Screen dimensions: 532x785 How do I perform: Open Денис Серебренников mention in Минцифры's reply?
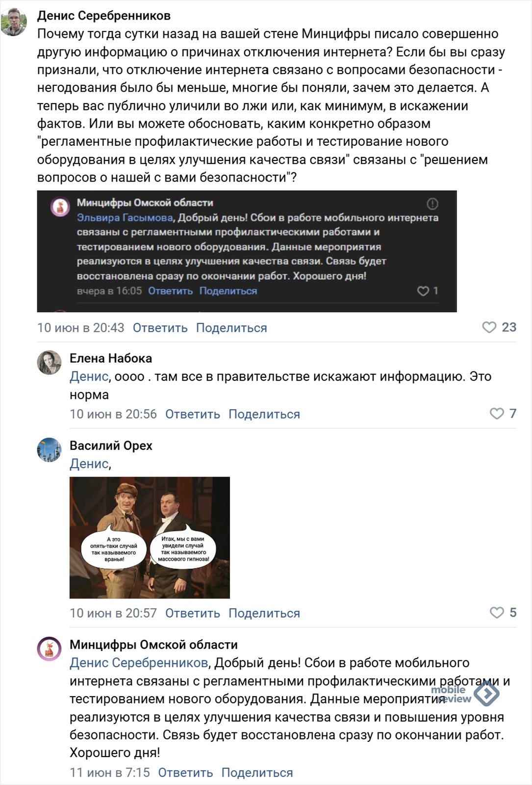[x=139, y=663]
